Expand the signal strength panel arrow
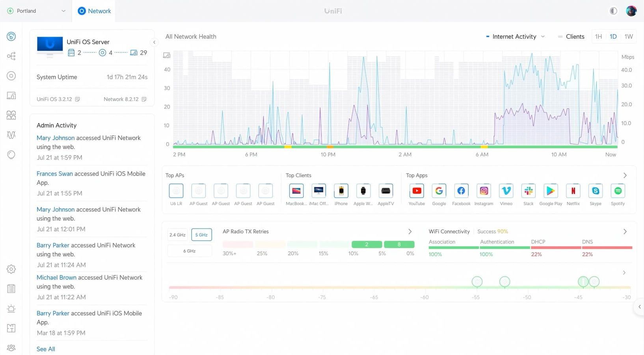The image size is (644, 355). point(624,273)
